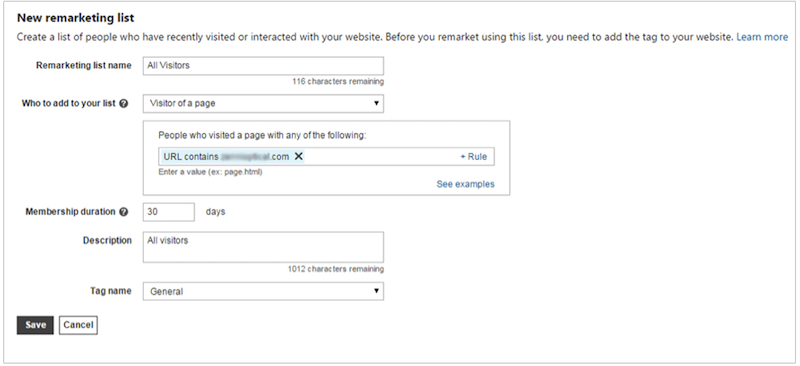
Task: Focus the Remarketing list name field
Action: [x=263, y=66]
